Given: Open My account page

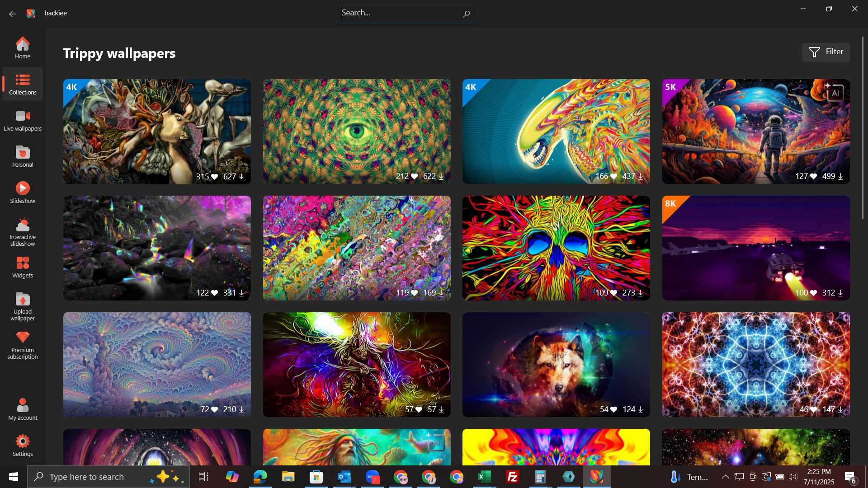Looking at the screenshot, I should coord(23,409).
